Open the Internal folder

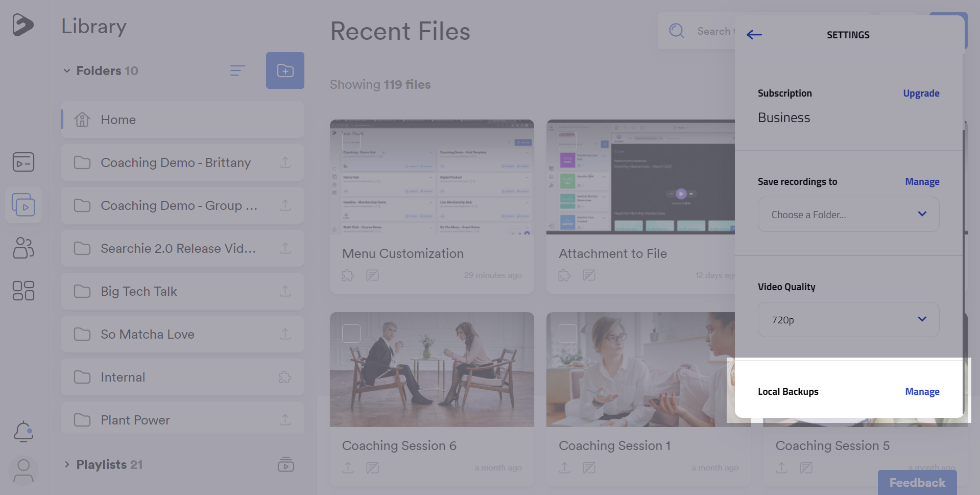click(183, 377)
